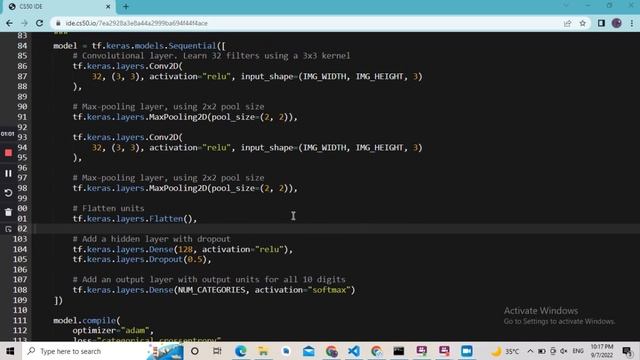Close the CS50 IDE tab
Image resolution: width=640 pixels, height=360 pixels.
click(x=108, y=7)
